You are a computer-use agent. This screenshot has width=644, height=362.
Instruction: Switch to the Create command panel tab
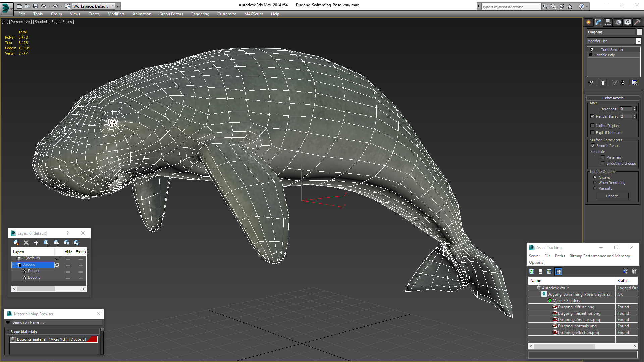pyautogui.click(x=589, y=22)
